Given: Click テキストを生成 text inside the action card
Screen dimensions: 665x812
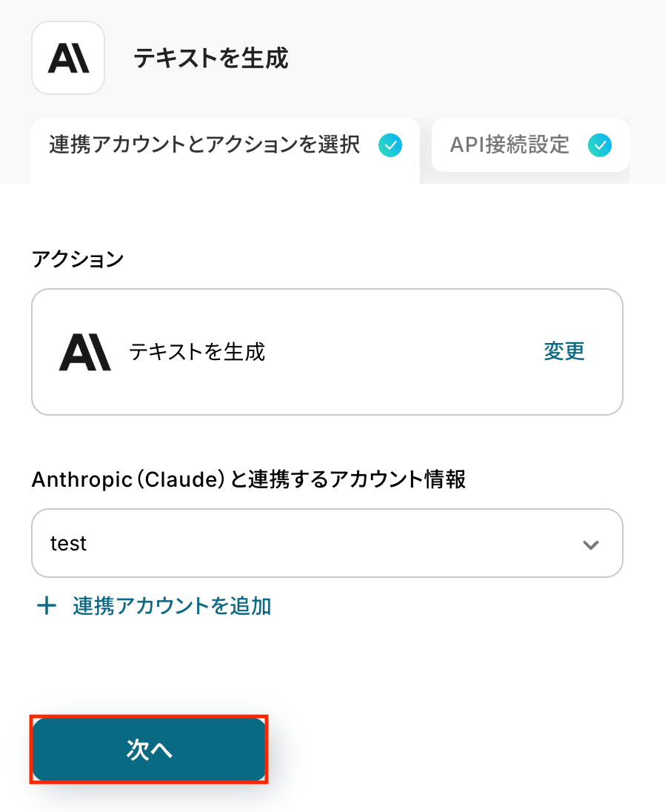Looking at the screenshot, I should (197, 351).
